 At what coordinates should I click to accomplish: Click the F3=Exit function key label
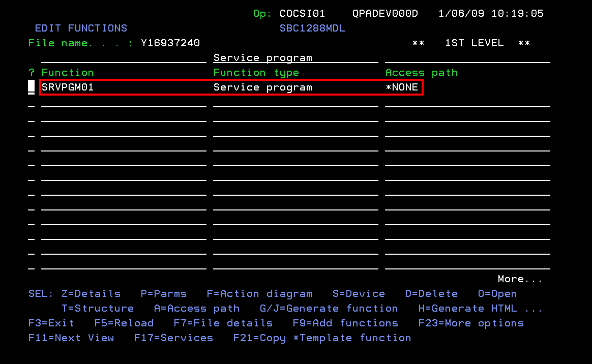(x=51, y=323)
